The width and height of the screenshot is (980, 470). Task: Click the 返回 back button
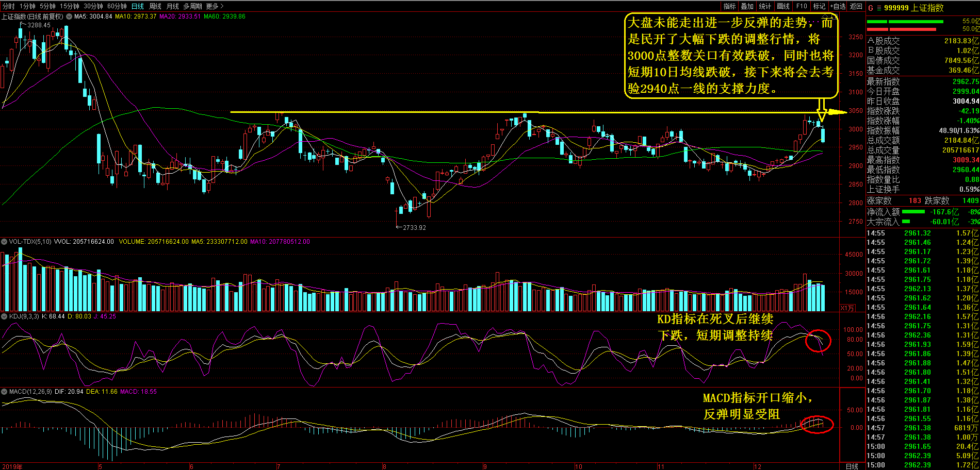pyautogui.click(x=856, y=6)
